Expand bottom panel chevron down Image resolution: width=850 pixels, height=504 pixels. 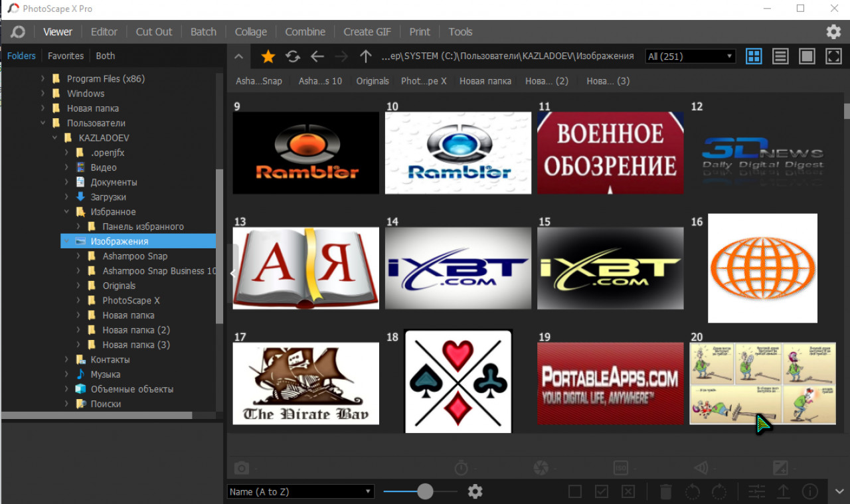839,491
